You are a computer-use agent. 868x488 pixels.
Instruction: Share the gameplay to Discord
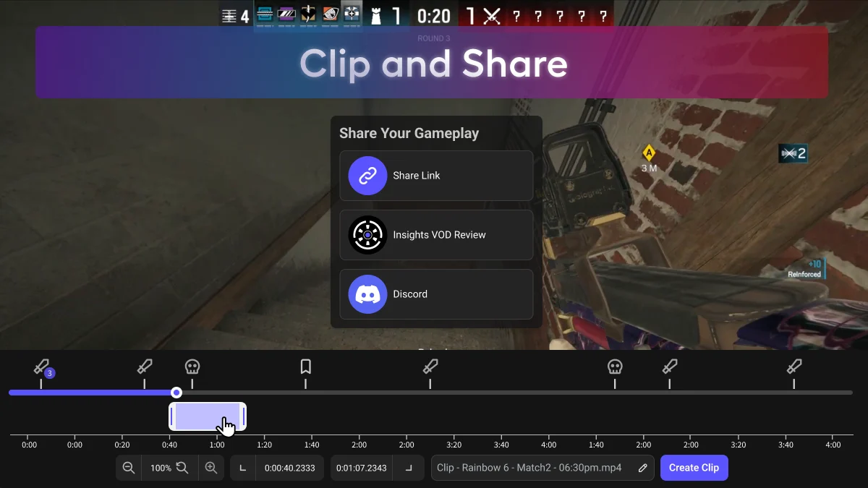point(436,294)
